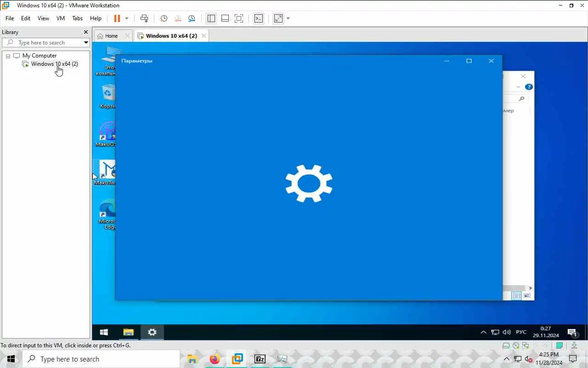588x368 pixels.
Task: Click the Settings gear on guest taskbar
Action: [152, 332]
